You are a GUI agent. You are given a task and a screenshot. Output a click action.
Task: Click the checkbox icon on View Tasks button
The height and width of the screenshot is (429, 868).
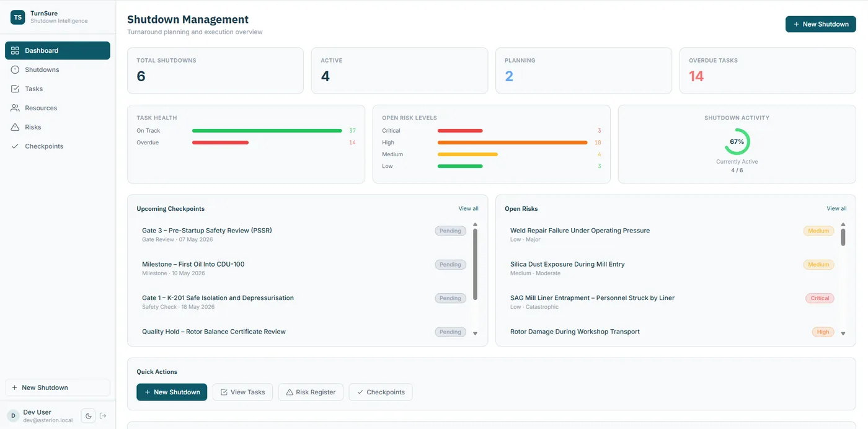pyautogui.click(x=224, y=392)
